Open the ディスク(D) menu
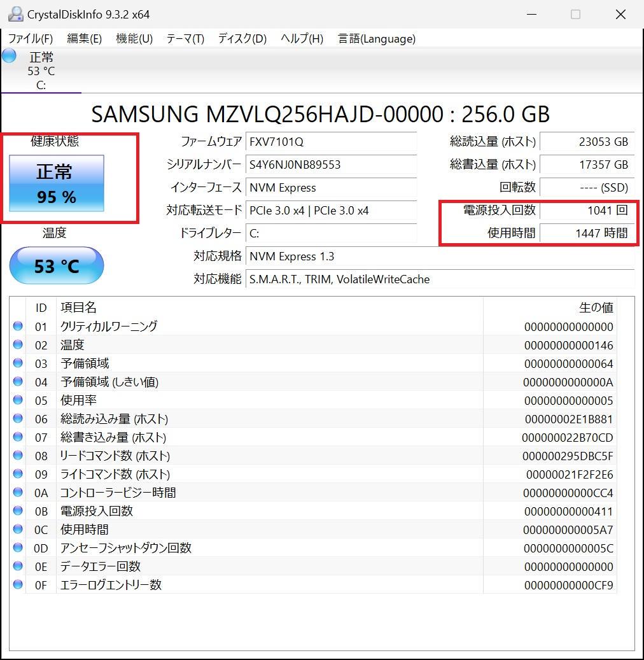This screenshot has height=660, width=644. tap(242, 39)
